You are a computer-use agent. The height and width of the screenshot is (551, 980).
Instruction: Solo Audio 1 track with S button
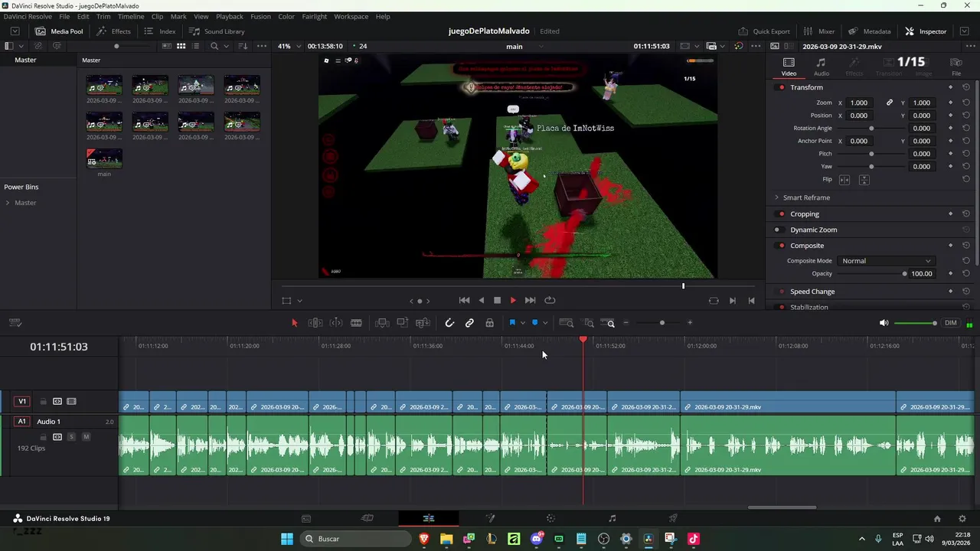(71, 437)
